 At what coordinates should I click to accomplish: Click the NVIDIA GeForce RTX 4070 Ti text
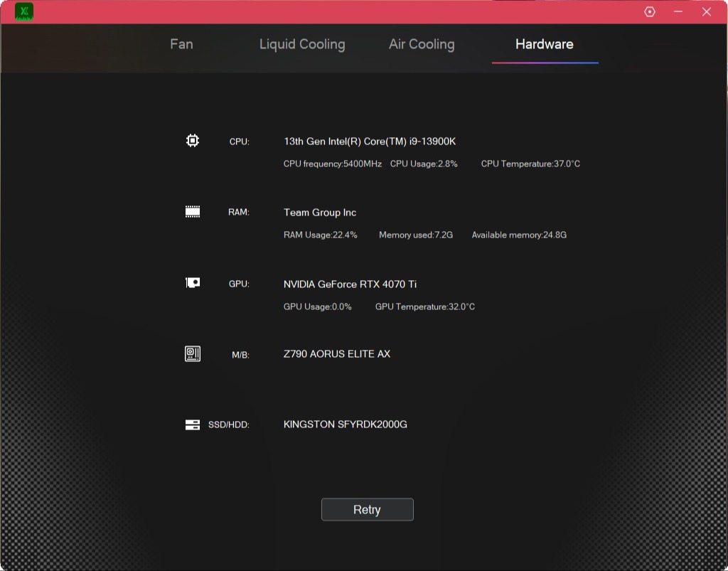click(350, 284)
